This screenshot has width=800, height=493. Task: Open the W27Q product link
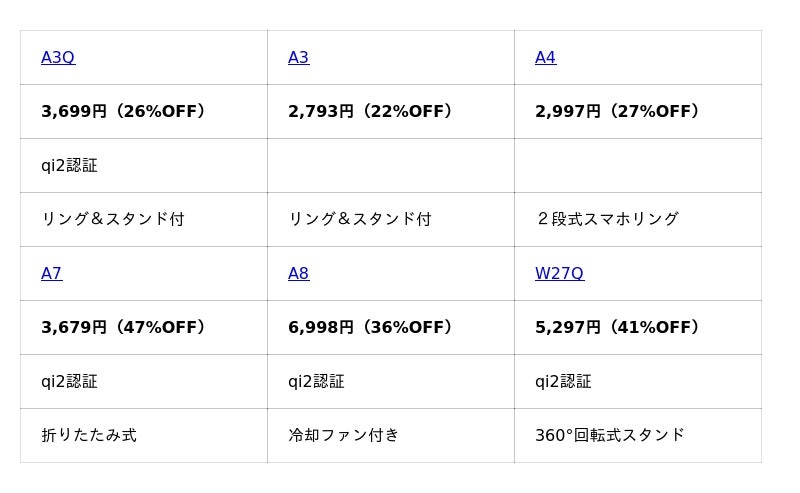pyautogui.click(x=559, y=274)
